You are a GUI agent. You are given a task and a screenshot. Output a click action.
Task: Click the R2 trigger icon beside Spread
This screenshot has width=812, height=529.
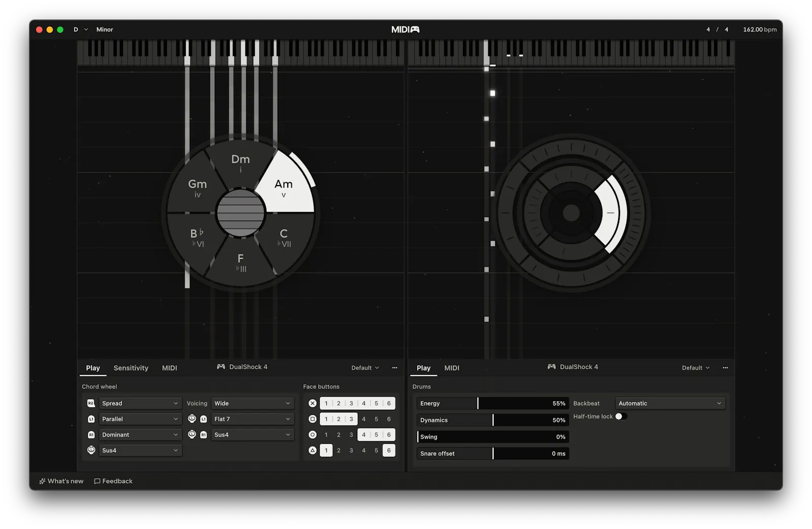tap(91, 403)
